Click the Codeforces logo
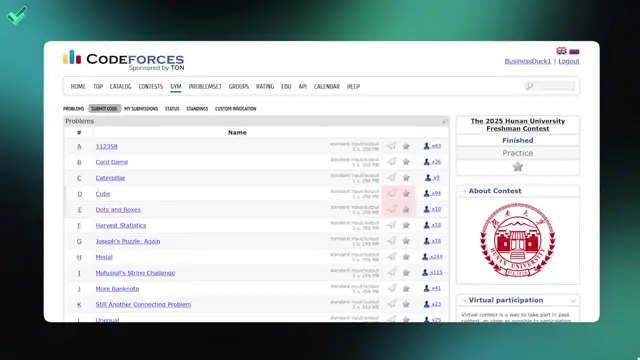The image size is (640, 360). [123, 60]
